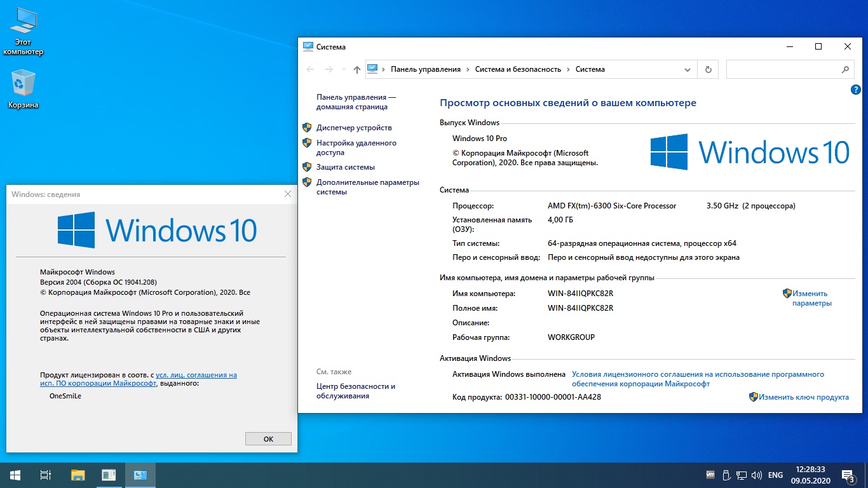Select the Корзина recycle bin icon
This screenshot has width=868, height=488.
24,89
